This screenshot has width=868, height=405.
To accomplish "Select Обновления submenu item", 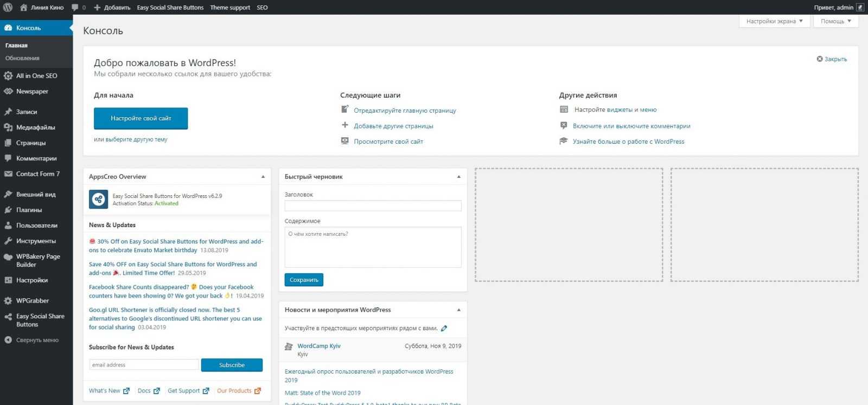I will (22, 58).
